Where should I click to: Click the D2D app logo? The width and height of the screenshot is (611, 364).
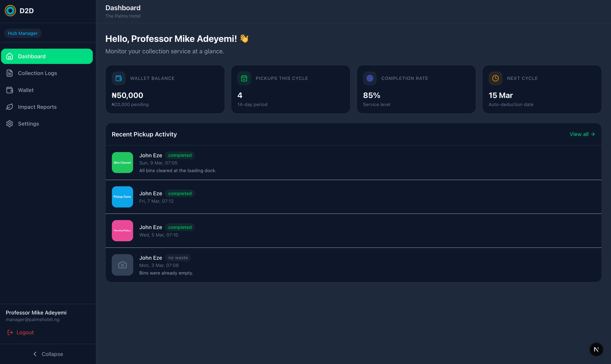click(10, 11)
